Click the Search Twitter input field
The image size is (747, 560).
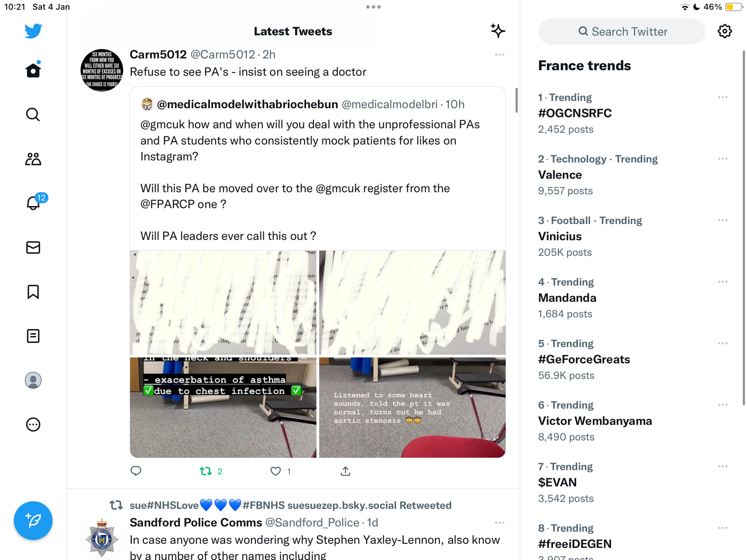(x=621, y=31)
